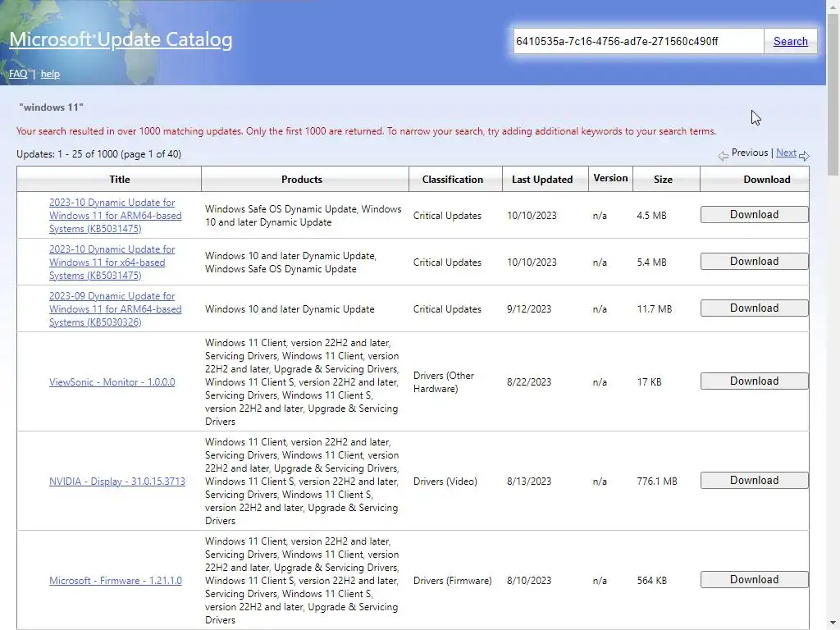Click the Search button
840x630 pixels.
click(x=790, y=41)
